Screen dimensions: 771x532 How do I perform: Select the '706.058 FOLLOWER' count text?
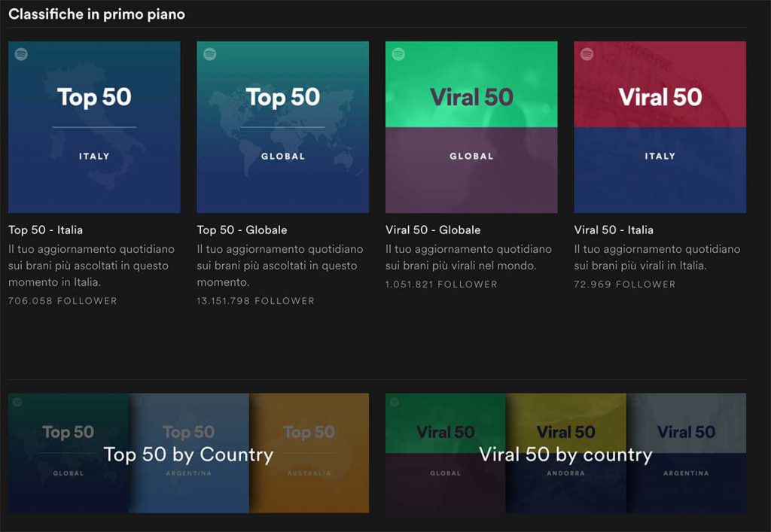click(x=63, y=301)
